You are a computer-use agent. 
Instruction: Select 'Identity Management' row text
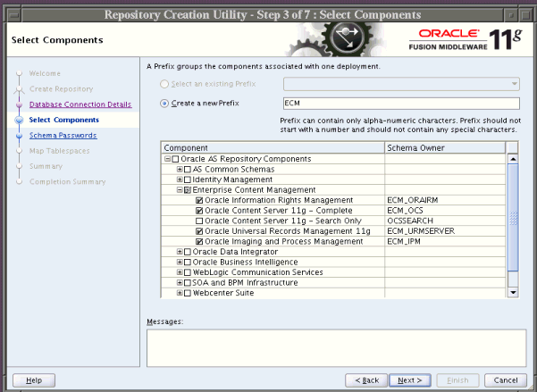pyautogui.click(x=232, y=179)
